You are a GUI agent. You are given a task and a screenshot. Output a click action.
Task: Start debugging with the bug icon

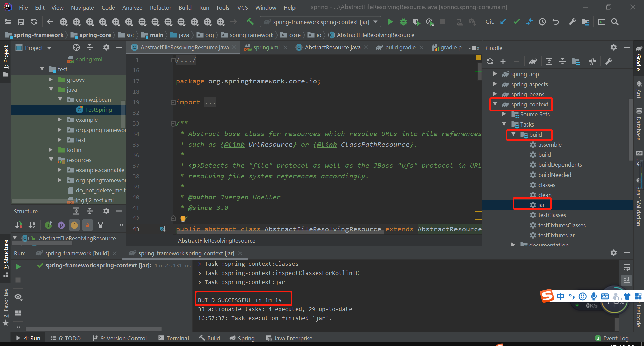[404, 22]
